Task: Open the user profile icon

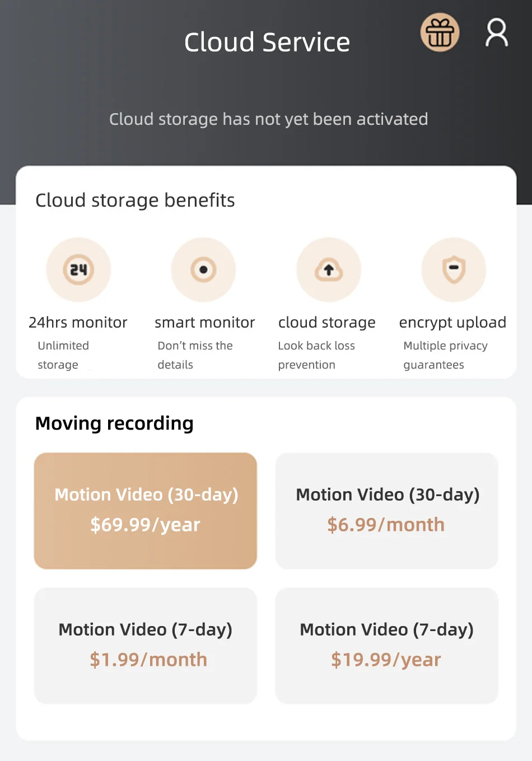Action: tap(496, 33)
